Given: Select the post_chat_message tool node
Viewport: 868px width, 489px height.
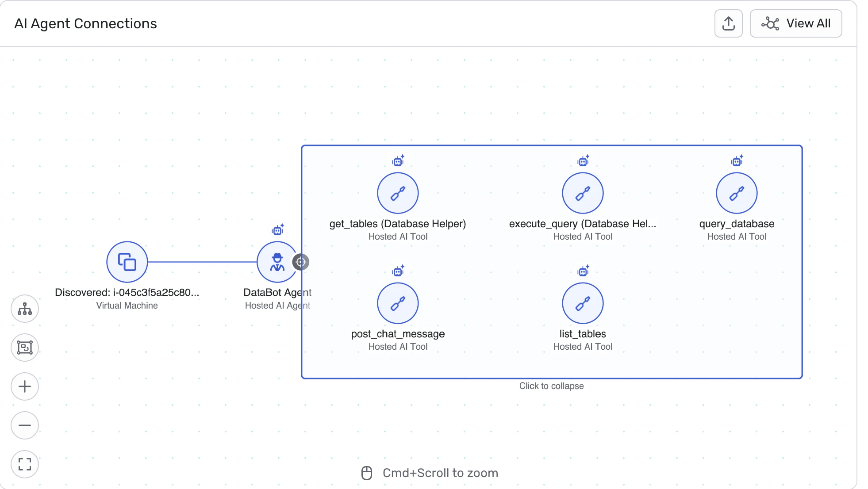Looking at the screenshot, I should pyautogui.click(x=398, y=303).
